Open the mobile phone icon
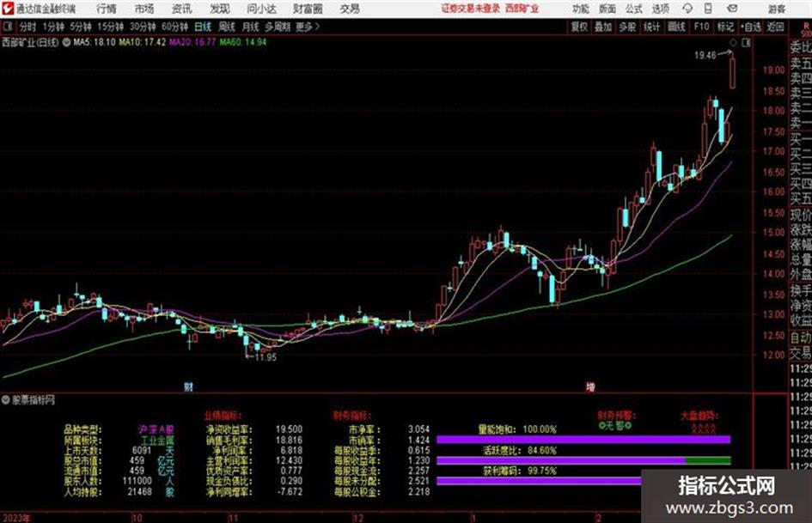The width and height of the screenshot is (812, 523). tap(708, 9)
